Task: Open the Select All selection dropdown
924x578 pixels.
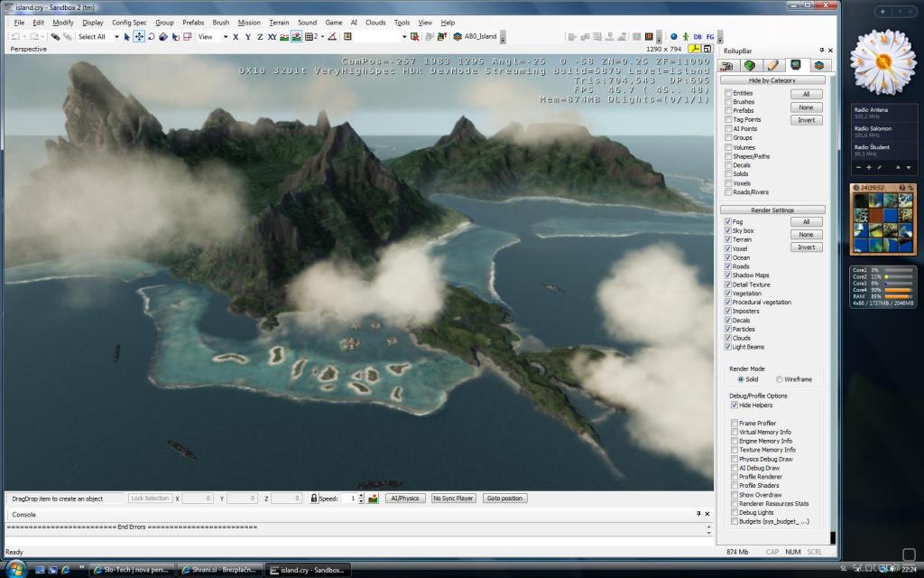Action: [x=116, y=36]
